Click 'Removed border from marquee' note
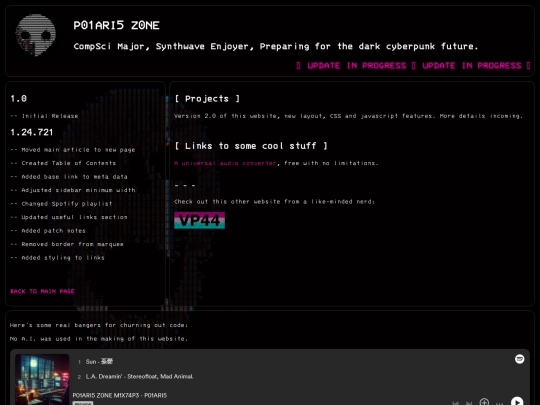The height and width of the screenshot is (405, 540). click(x=67, y=244)
